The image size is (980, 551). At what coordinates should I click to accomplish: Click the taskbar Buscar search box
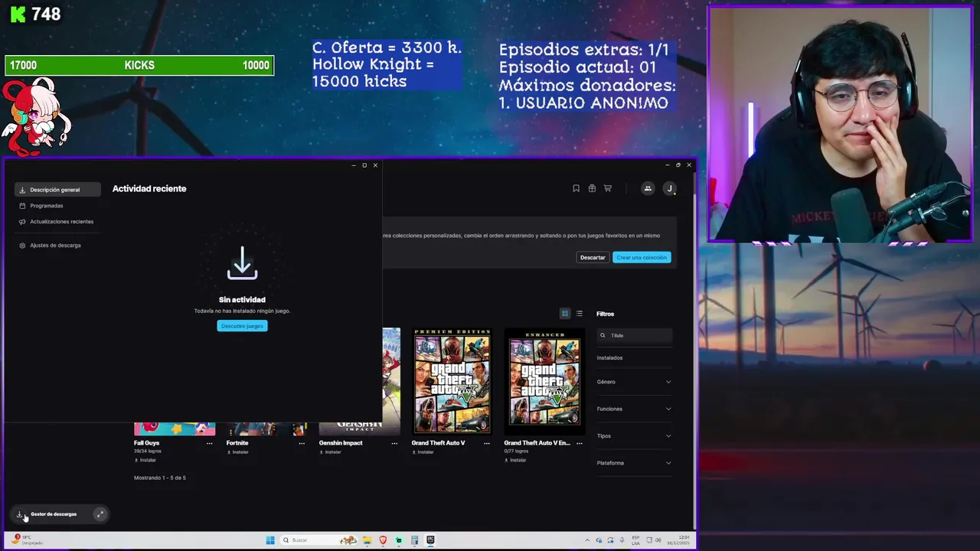[318, 540]
